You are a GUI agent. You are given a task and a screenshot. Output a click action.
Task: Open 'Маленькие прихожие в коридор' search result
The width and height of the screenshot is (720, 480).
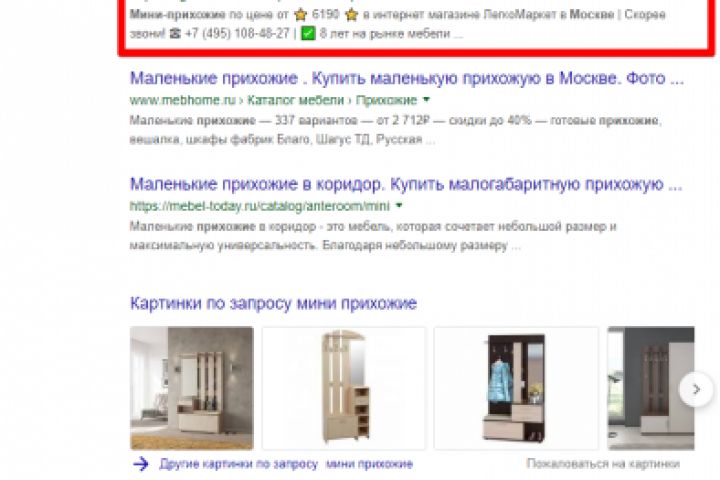point(406,184)
